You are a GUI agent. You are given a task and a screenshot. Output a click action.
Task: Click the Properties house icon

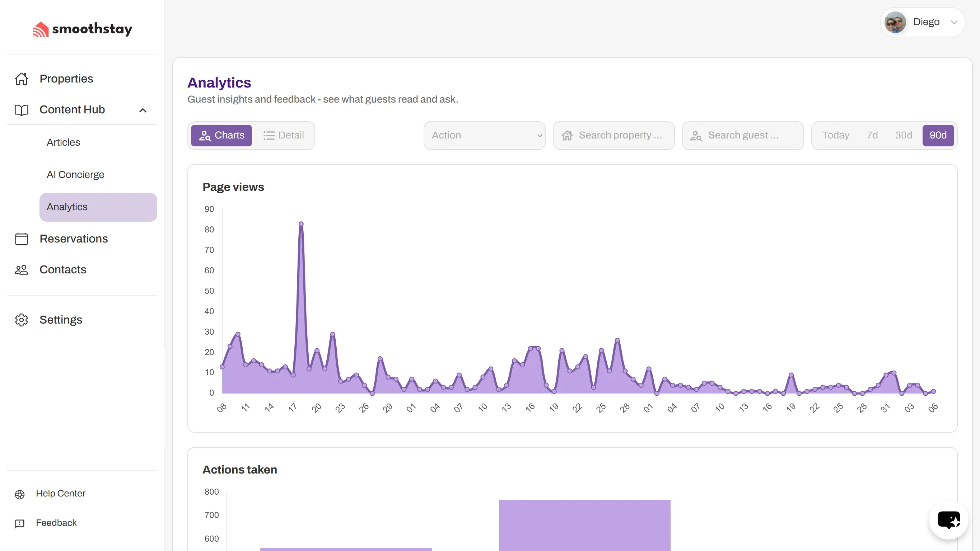tap(21, 79)
